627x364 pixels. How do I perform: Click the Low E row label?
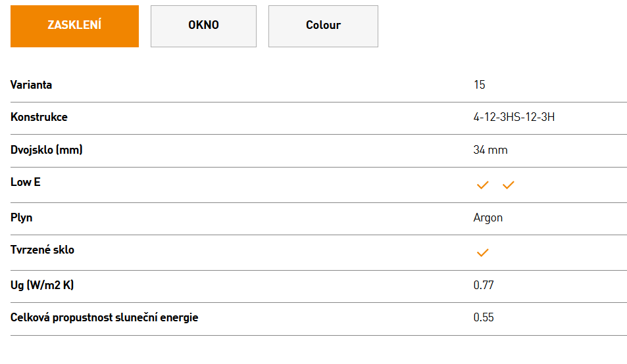(25, 183)
